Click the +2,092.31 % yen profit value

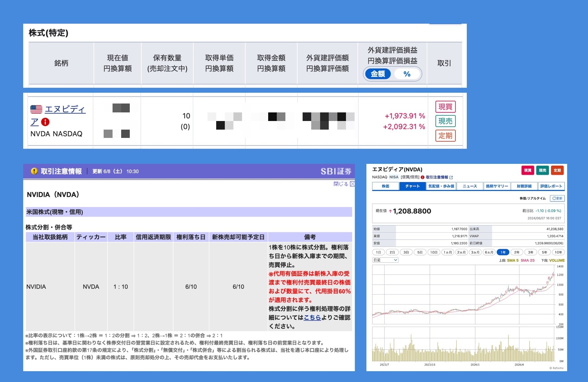click(x=404, y=127)
